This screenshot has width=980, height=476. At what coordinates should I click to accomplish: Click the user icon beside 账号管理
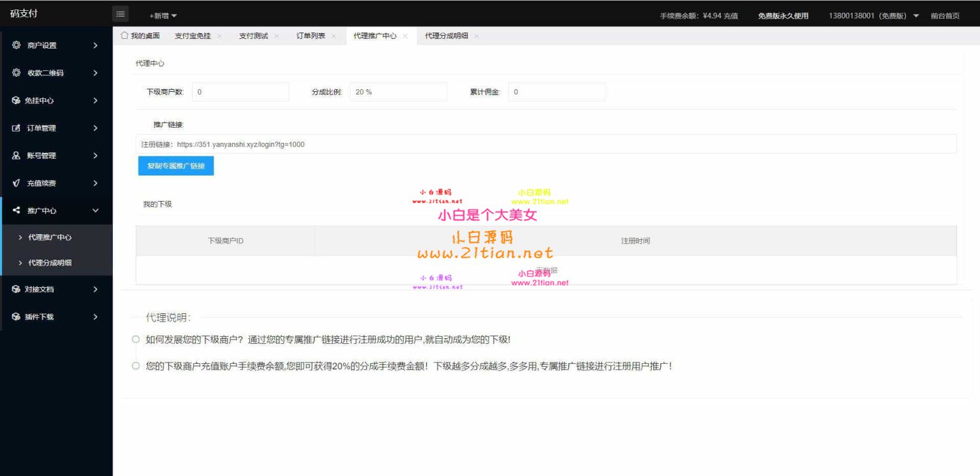coord(17,156)
